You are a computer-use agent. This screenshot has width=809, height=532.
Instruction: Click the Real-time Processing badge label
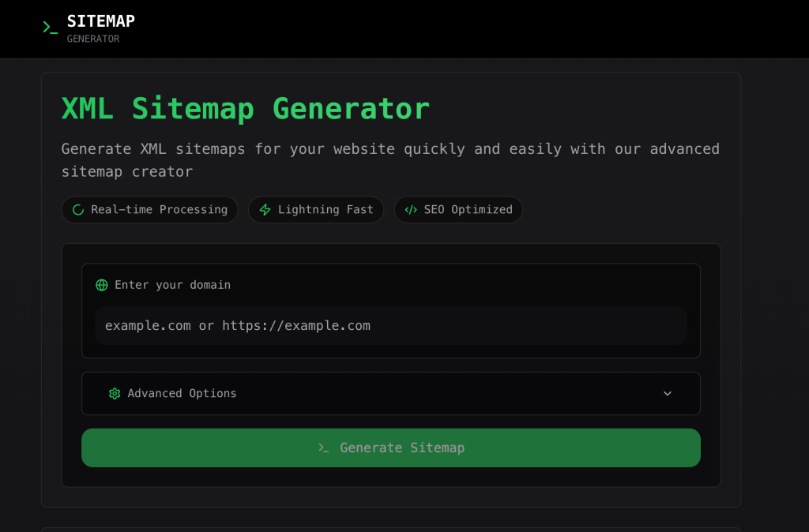(159, 210)
